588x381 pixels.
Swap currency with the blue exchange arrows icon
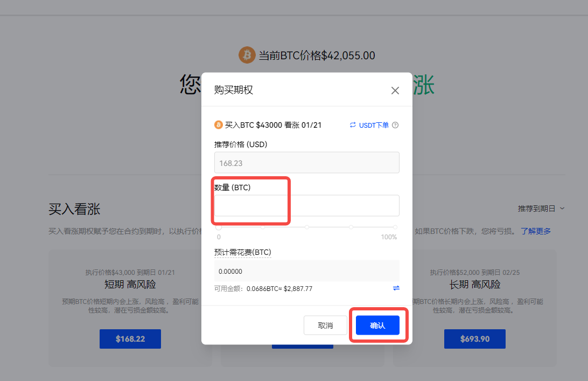point(396,288)
